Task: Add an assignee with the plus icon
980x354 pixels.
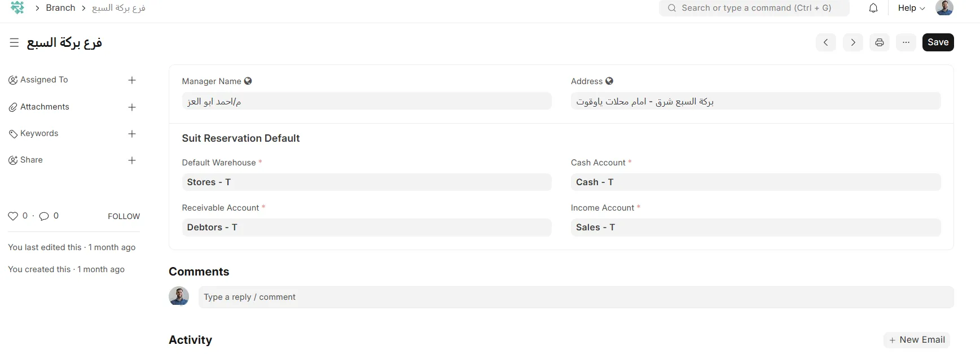Action: 132,80
